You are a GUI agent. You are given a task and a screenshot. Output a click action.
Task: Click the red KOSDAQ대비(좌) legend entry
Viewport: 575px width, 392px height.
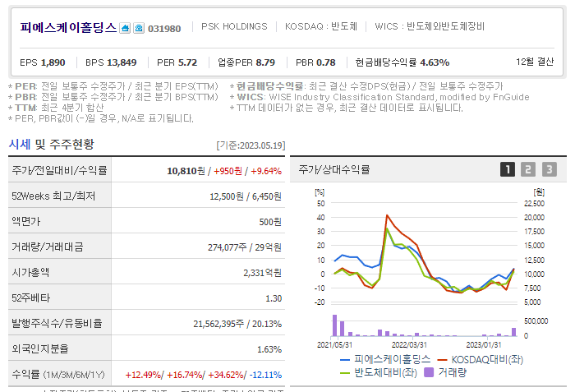point(481,360)
